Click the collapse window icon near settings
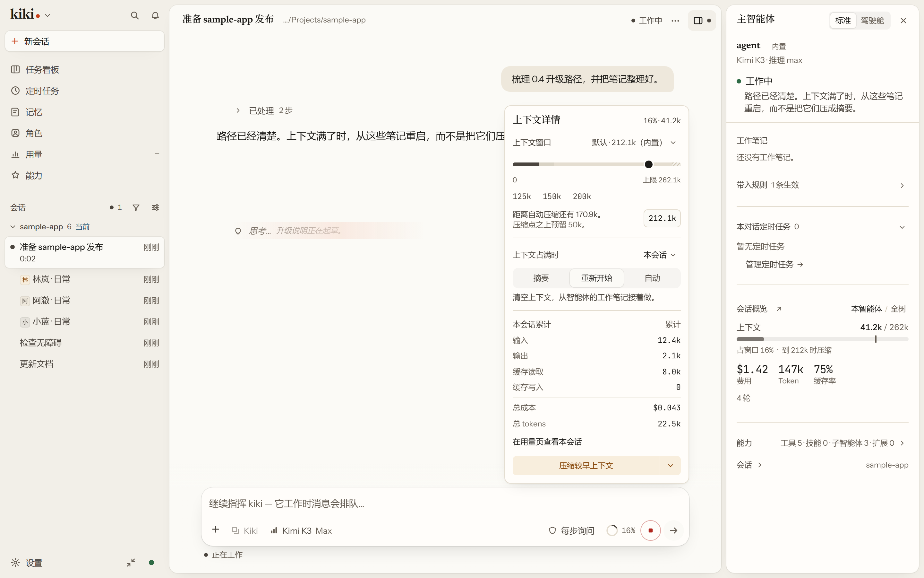Screen dimensions: 924x578 131,562
